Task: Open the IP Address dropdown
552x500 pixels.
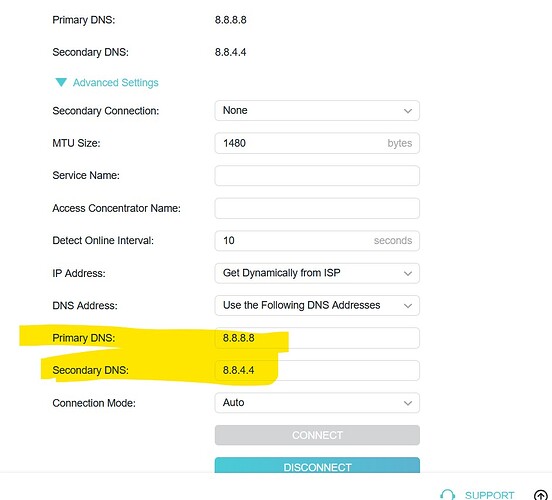Action: click(317, 273)
